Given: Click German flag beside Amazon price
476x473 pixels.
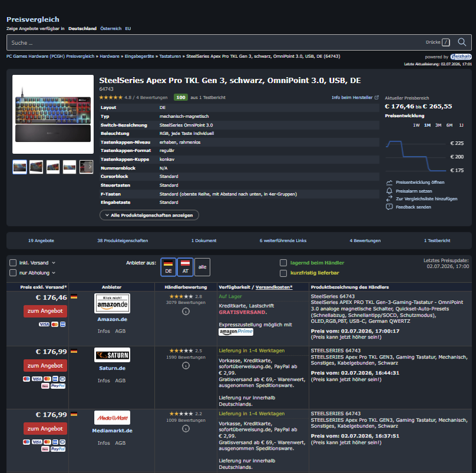Looking at the screenshot, I should click(74, 297).
